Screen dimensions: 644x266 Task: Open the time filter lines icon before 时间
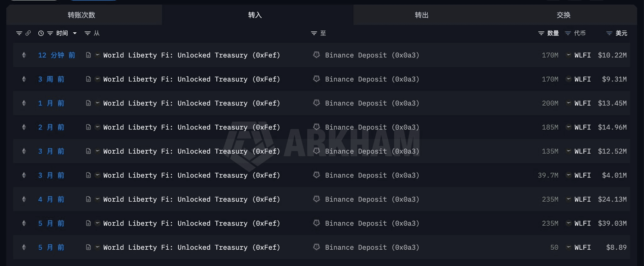(x=50, y=33)
